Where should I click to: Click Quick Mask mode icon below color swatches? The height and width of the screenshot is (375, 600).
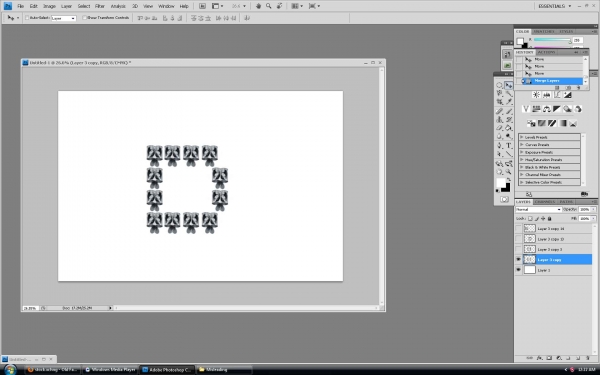pos(504,199)
